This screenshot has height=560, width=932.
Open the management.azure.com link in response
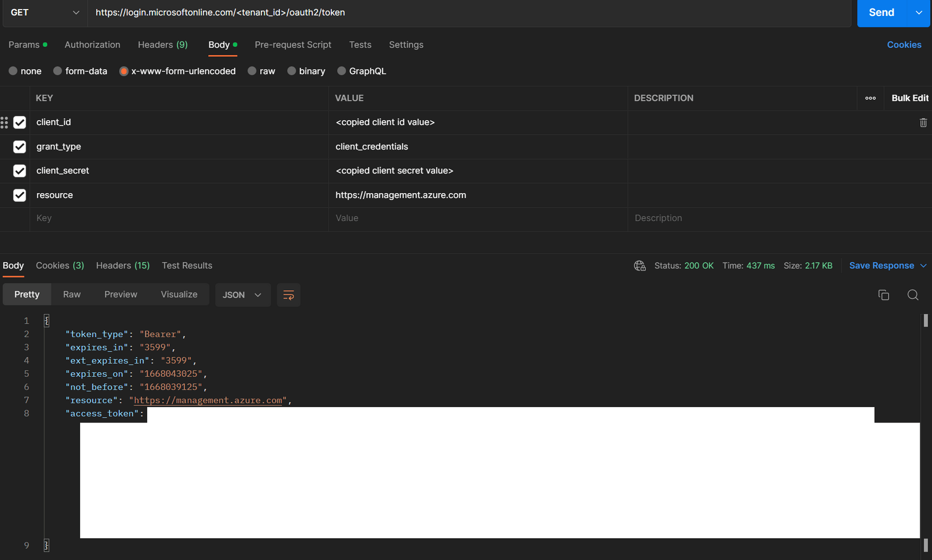click(x=208, y=400)
